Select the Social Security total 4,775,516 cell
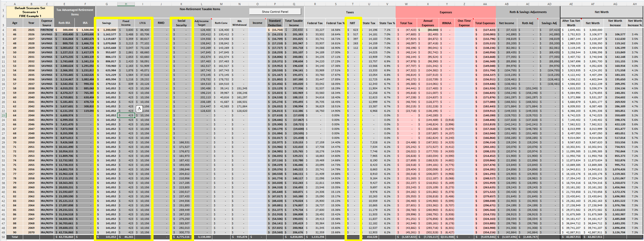This screenshot has height=241, width=644. point(181,237)
